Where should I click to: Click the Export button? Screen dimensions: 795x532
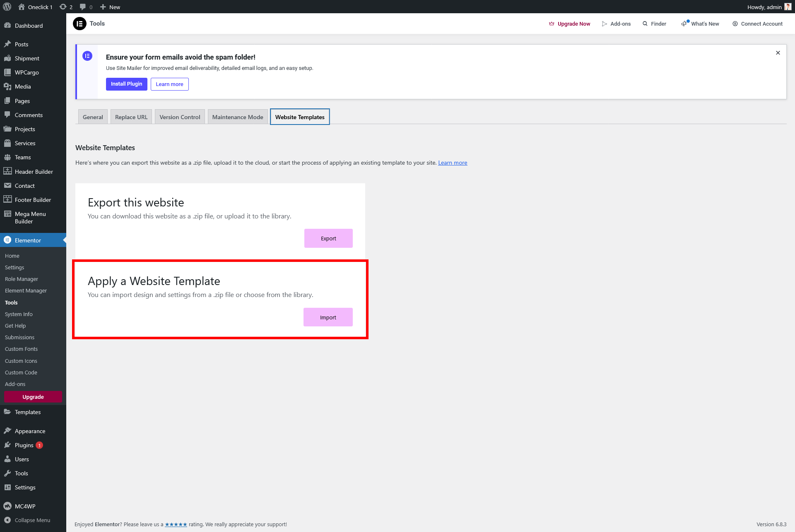pos(328,238)
